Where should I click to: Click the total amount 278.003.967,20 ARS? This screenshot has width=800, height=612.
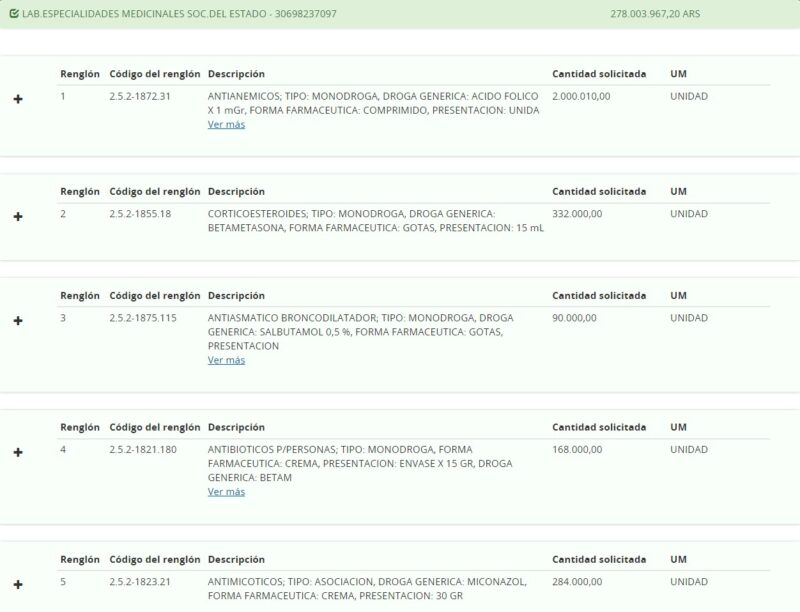(654, 14)
